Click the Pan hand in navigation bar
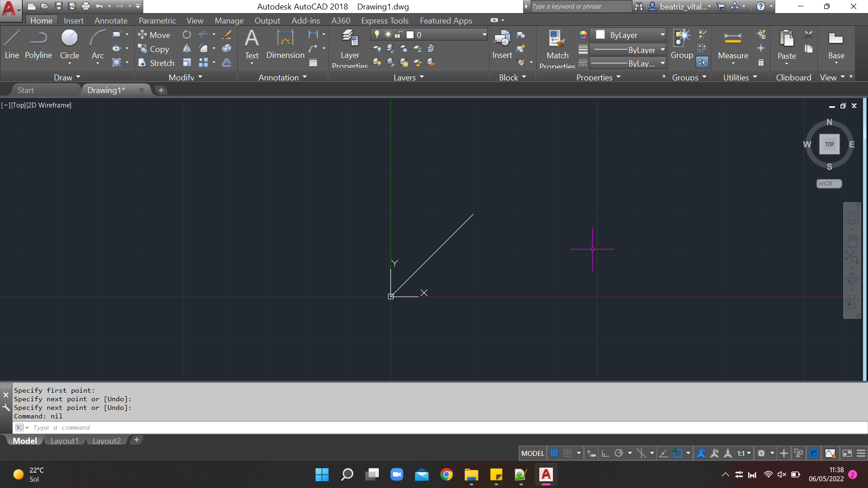 (852, 240)
